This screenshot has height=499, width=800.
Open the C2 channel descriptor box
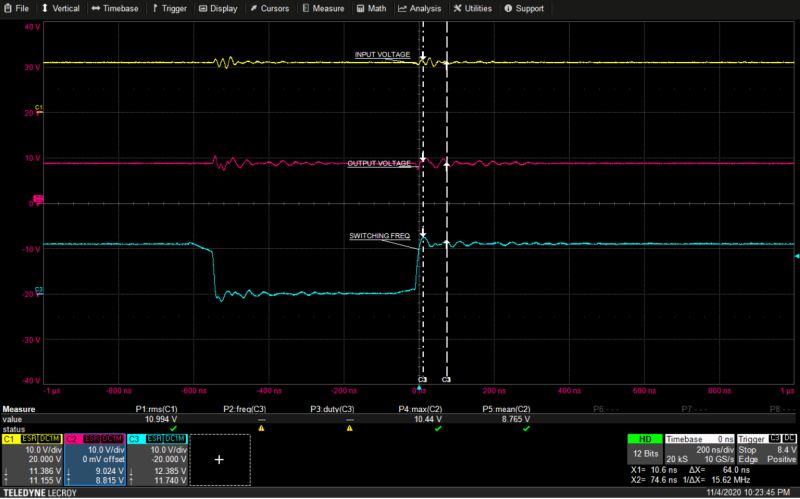pos(95,460)
